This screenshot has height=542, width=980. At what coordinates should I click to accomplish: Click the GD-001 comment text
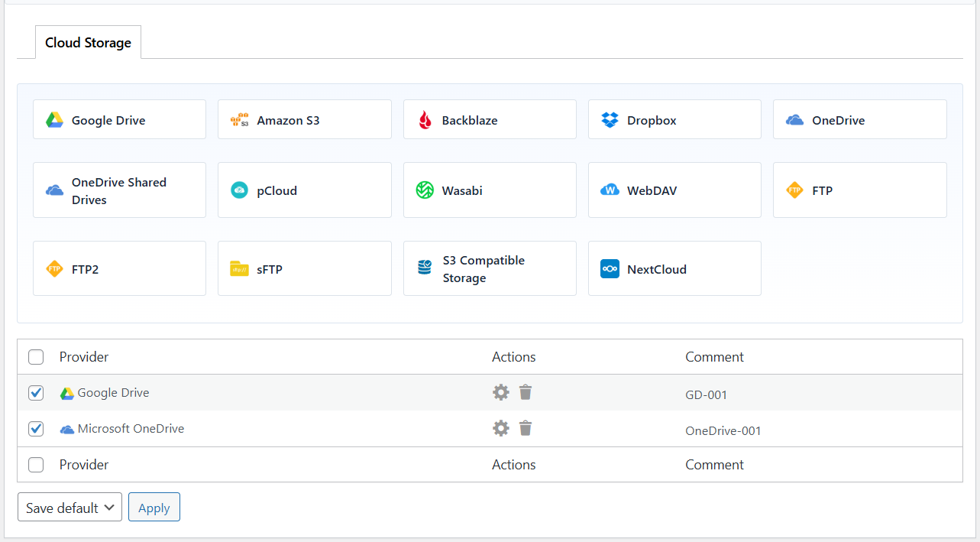(x=706, y=395)
